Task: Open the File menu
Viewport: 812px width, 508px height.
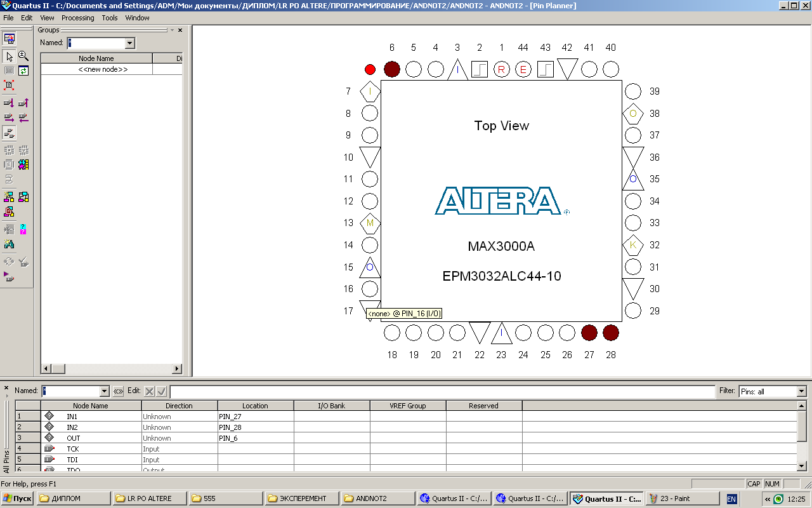Action: pyautogui.click(x=8, y=18)
